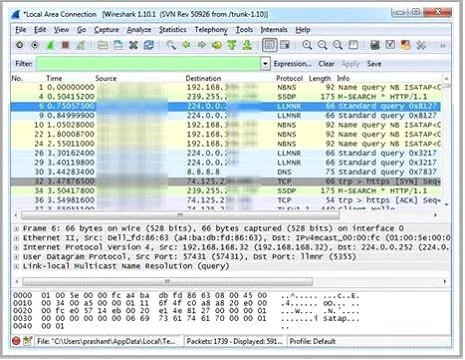Select packet 1 NBNS name query row
465x360 pixels.
point(226,87)
